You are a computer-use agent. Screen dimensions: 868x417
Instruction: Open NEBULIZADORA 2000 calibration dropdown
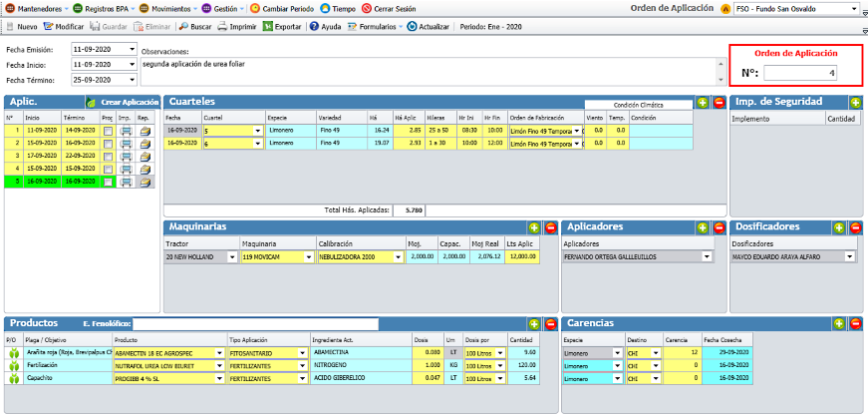pyautogui.click(x=398, y=257)
